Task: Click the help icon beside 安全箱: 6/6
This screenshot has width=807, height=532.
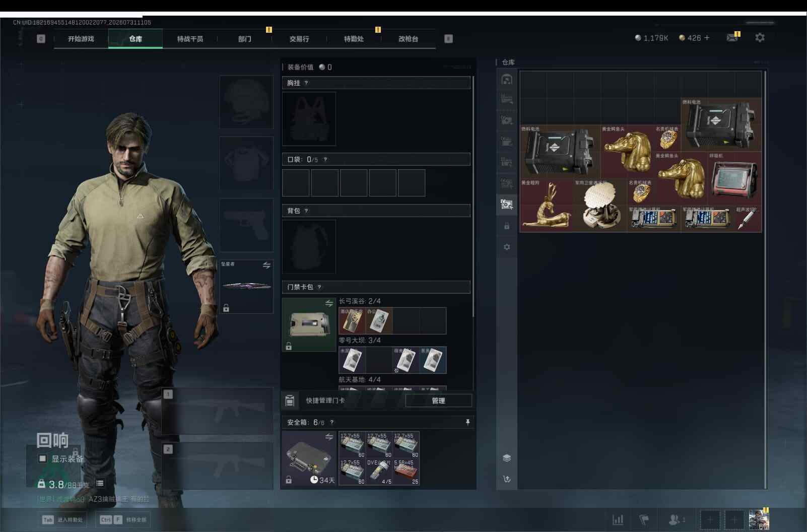Action: pos(331,423)
